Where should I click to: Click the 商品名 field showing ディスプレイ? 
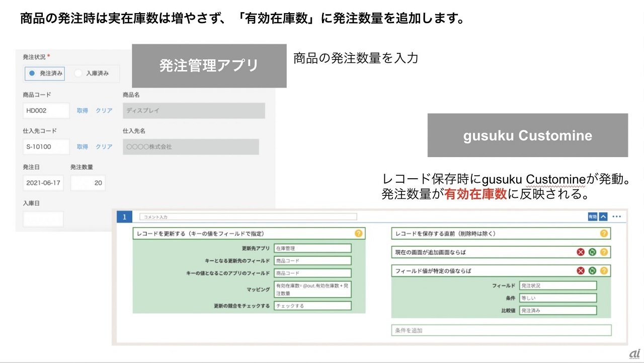194,111
